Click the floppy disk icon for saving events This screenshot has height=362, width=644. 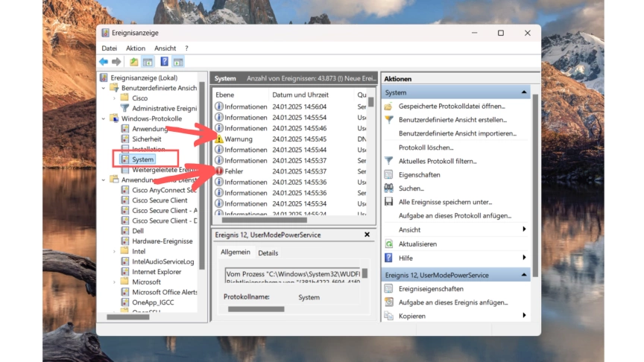click(388, 202)
